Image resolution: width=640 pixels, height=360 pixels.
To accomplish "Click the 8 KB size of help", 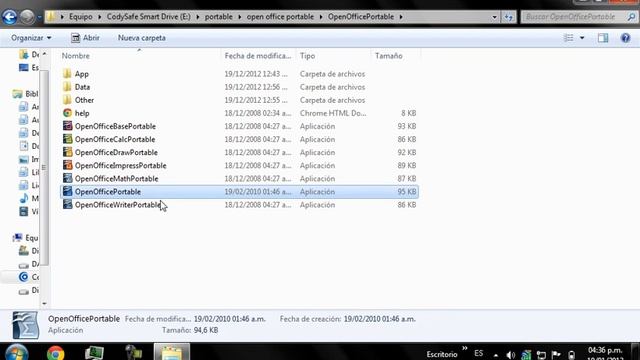I will pos(409,113).
